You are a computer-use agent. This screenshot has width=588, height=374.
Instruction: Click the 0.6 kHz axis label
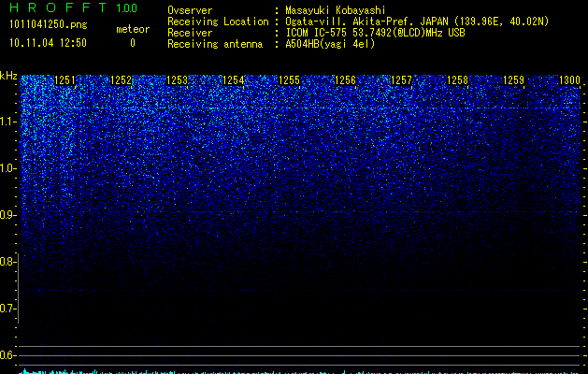pyautogui.click(x=8, y=355)
